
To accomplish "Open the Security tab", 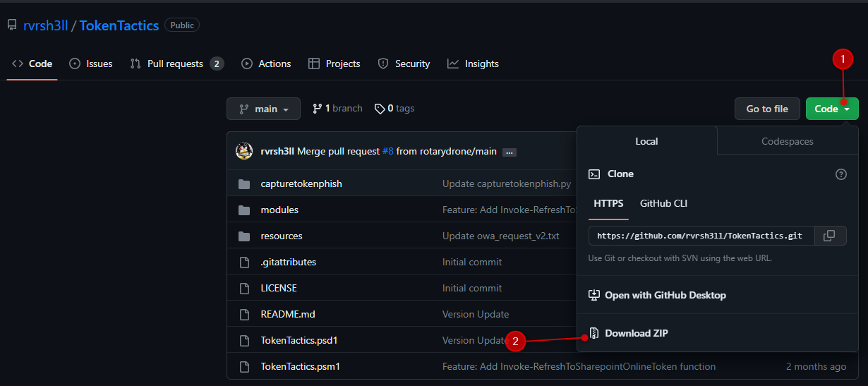I will coord(404,64).
